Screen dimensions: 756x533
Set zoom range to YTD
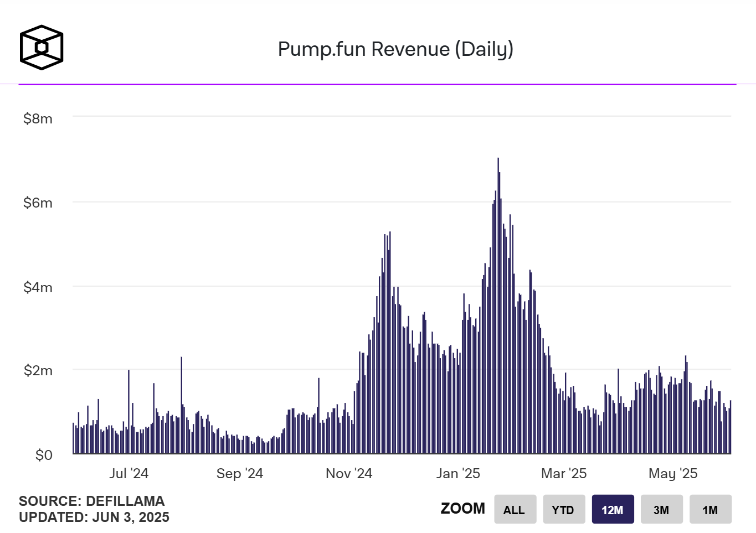(564, 509)
